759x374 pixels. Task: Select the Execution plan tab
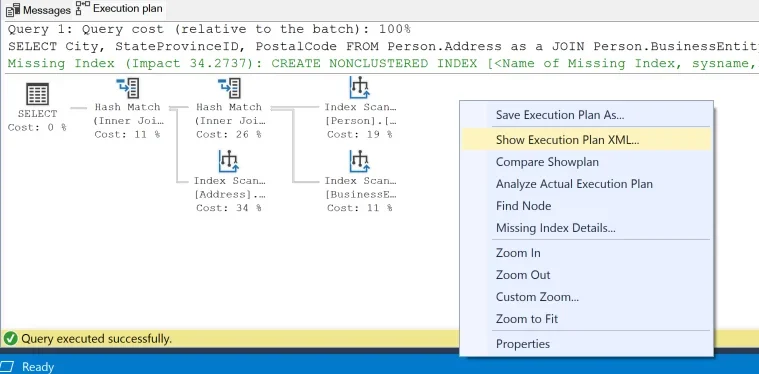tap(119, 9)
